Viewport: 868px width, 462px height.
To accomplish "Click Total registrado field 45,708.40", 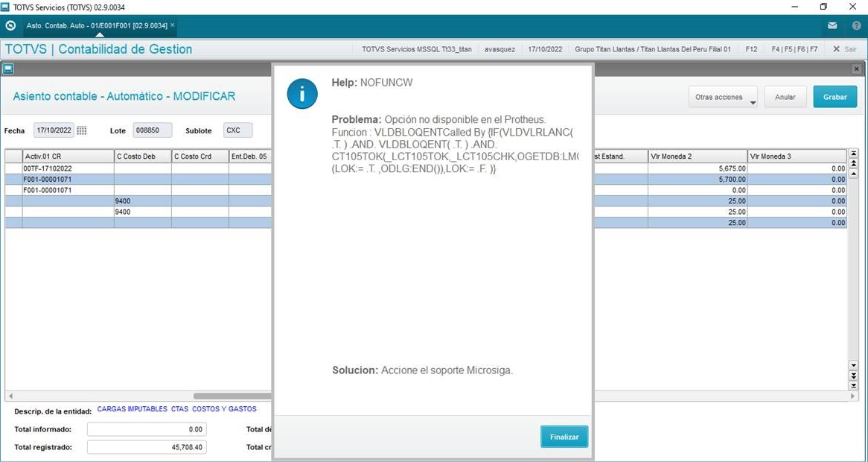I will (x=147, y=447).
